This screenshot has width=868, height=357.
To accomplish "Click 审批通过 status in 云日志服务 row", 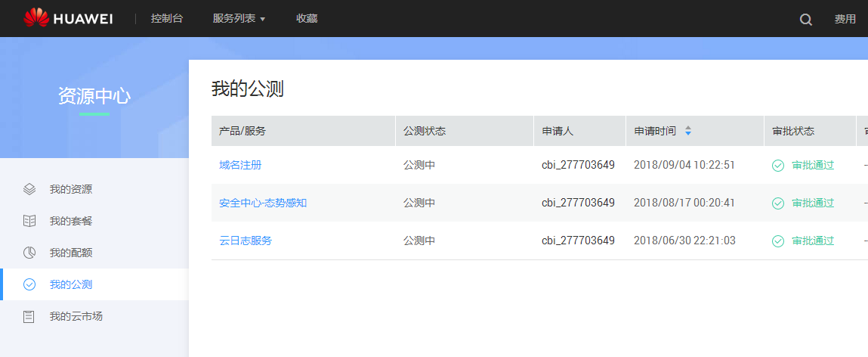I will 813,241.
